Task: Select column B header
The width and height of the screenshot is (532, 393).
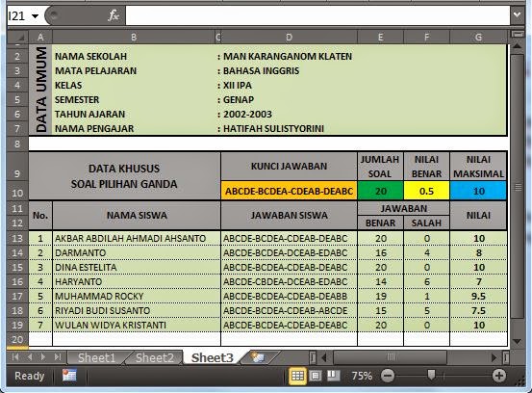Action: tap(134, 37)
